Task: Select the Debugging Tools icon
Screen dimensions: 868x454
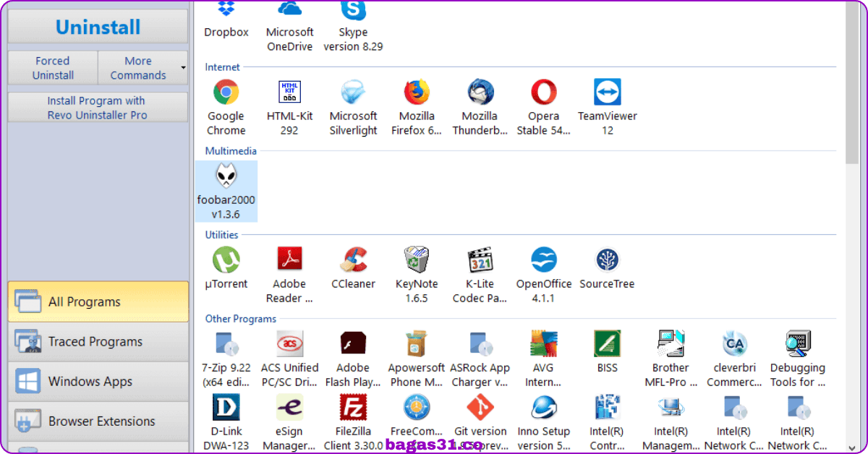Action: [798, 344]
